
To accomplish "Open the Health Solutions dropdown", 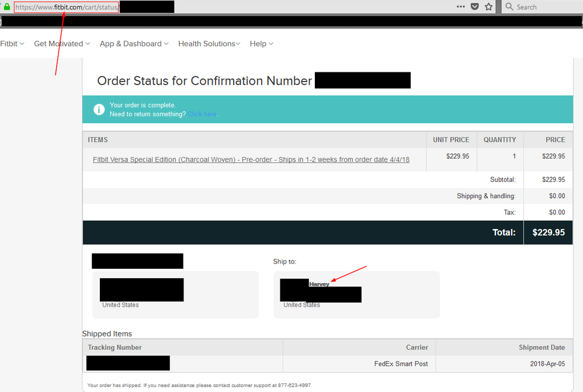I will 209,43.
